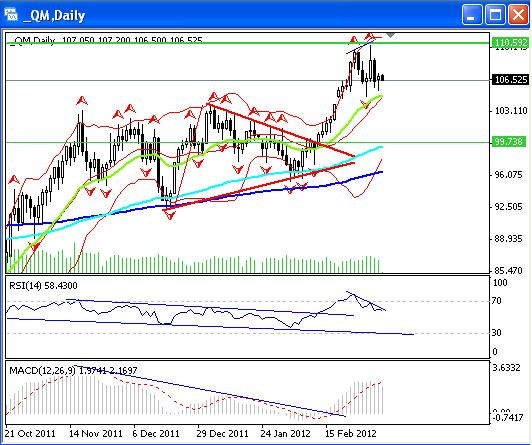The height and width of the screenshot is (445, 532).
Task: Maximize the _QM,Daily chart window
Action: click(495, 15)
